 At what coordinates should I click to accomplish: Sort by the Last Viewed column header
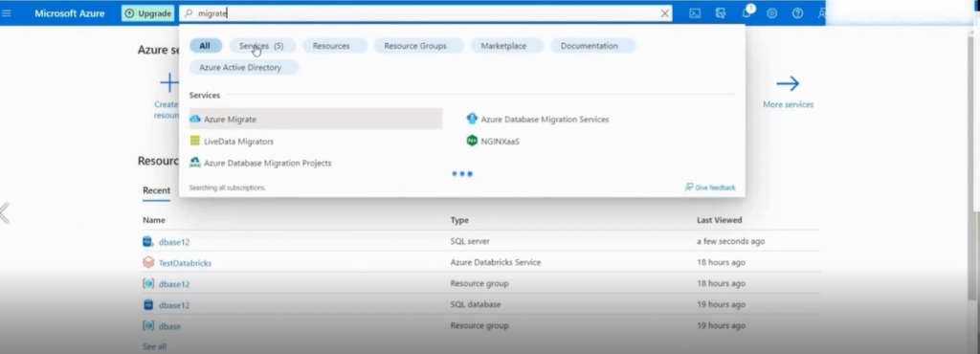point(720,220)
